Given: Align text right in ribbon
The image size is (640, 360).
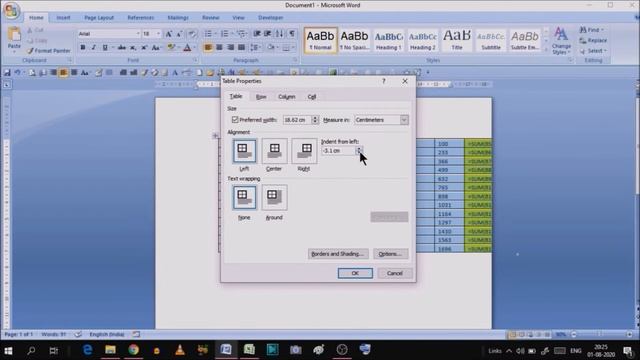Looking at the screenshot, I should pyautogui.click(x=230, y=48).
